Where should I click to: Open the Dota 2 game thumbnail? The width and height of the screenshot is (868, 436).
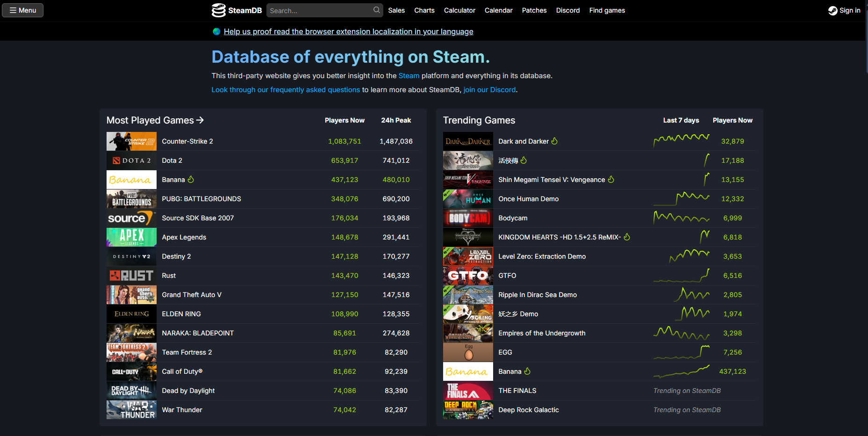(131, 160)
